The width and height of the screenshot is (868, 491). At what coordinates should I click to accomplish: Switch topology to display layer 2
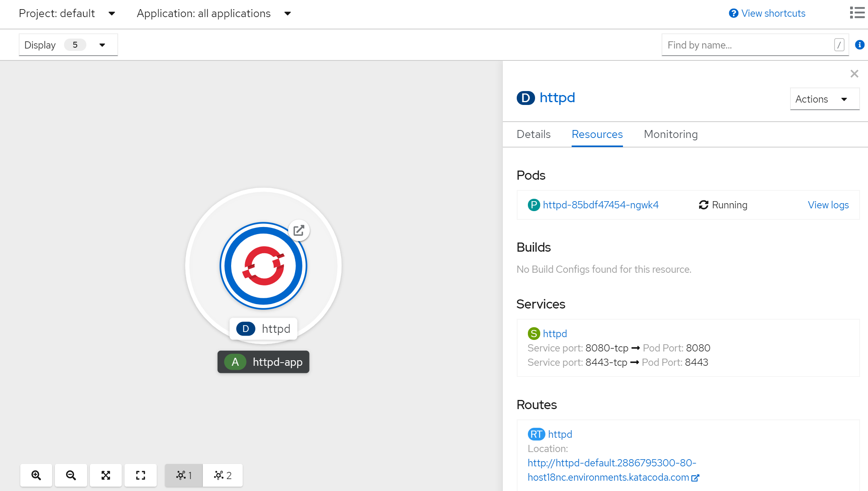pyautogui.click(x=222, y=475)
